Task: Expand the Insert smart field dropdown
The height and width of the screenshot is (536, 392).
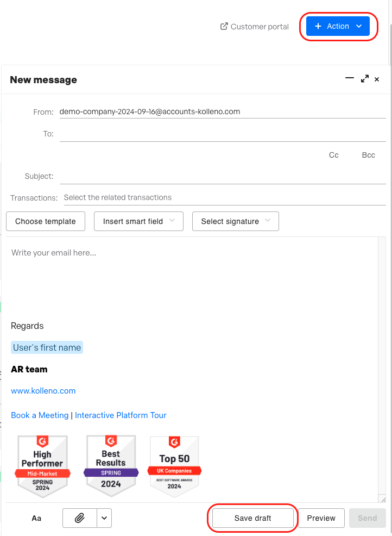Action: (x=139, y=221)
